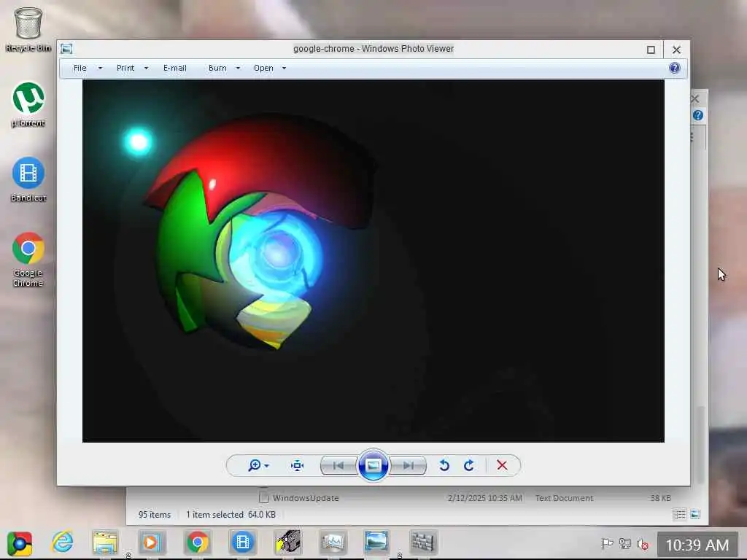747x560 pixels.
Task: Delete the photo with the red X
Action: [502, 465]
